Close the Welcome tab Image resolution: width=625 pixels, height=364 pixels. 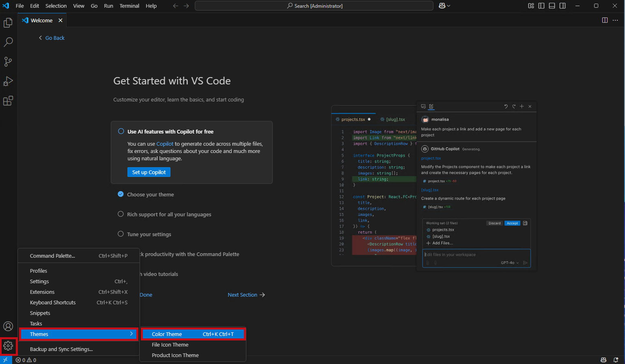(60, 20)
